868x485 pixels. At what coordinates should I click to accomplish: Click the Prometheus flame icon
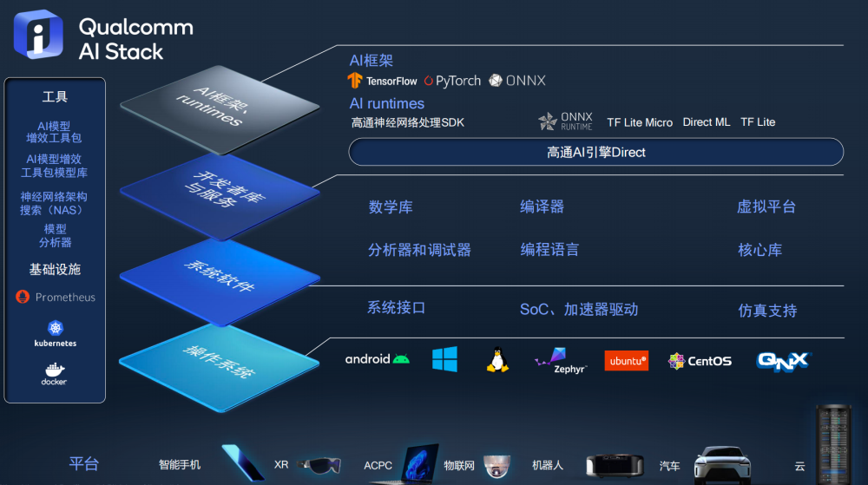tap(23, 297)
